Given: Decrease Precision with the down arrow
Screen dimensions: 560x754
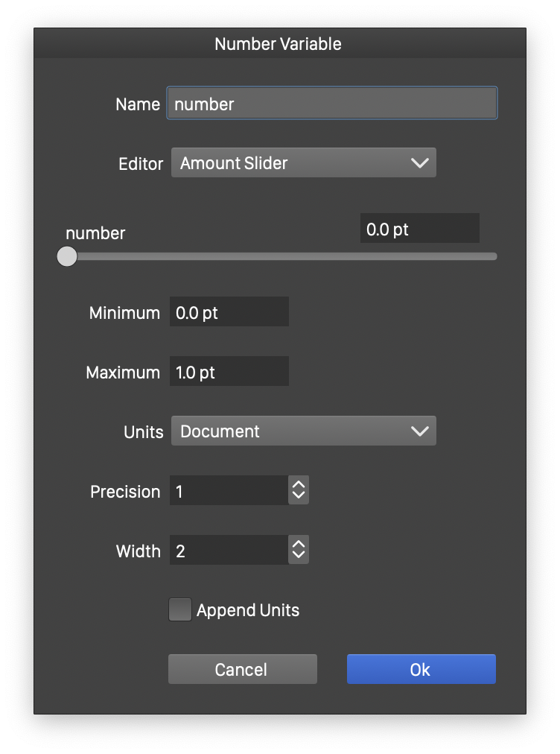Looking at the screenshot, I should (x=299, y=497).
